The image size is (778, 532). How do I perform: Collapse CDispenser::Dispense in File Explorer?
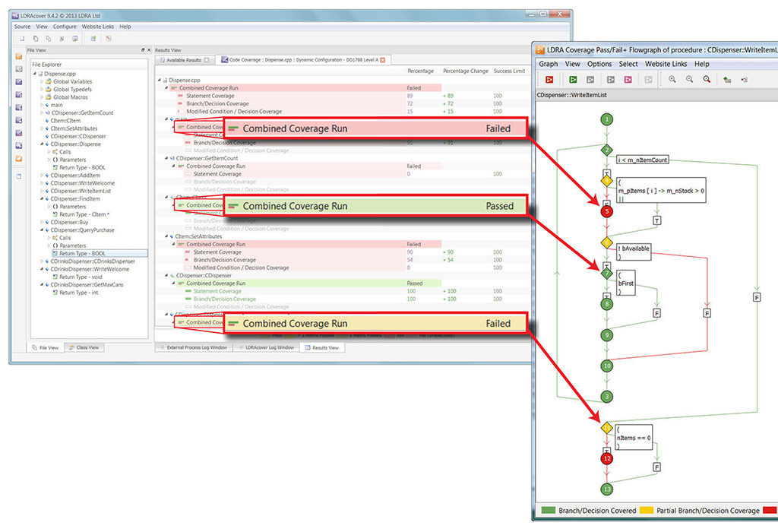[x=42, y=144]
